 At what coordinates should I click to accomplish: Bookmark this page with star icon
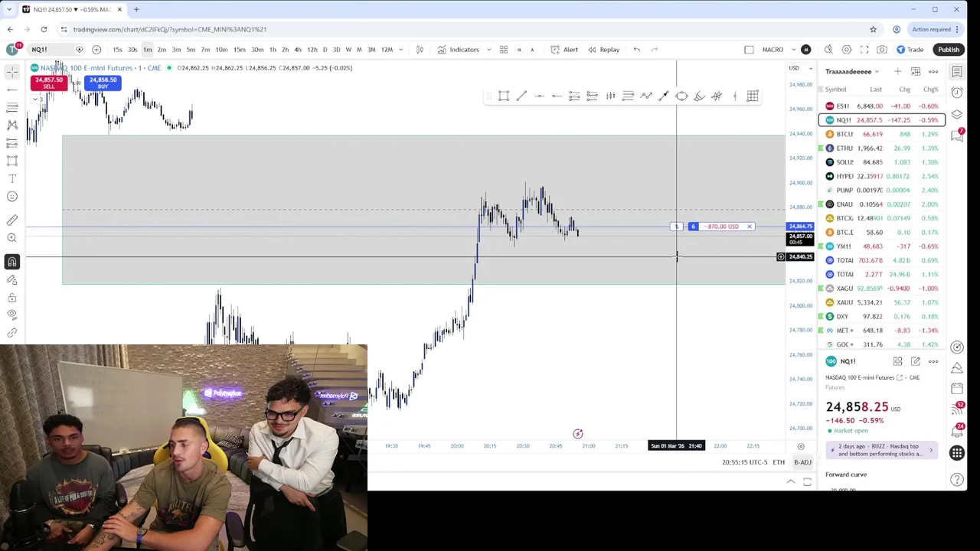[873, 29]
